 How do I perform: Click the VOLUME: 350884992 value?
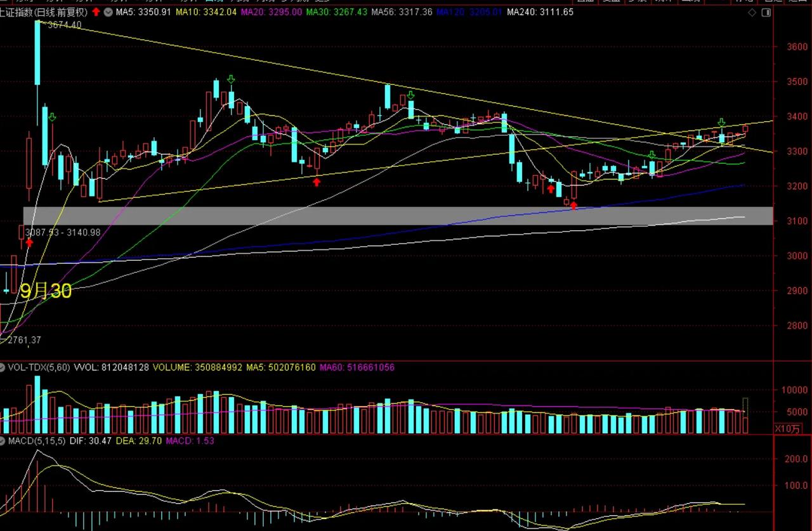click(197, 367)
